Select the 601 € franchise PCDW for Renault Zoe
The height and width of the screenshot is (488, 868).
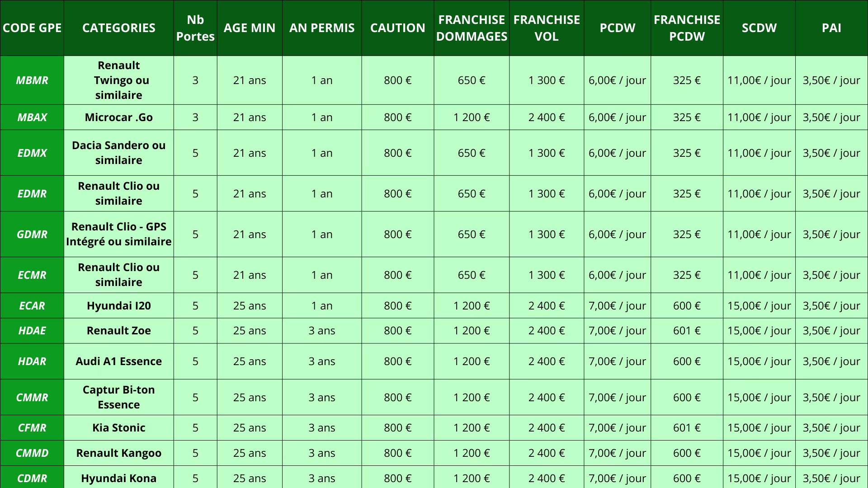click(x=687, y=331)
